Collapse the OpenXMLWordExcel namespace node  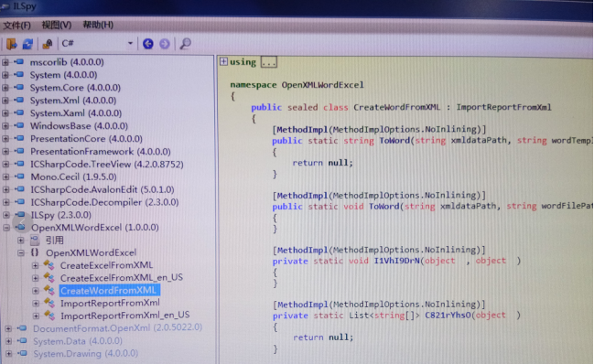click(21, 252)
